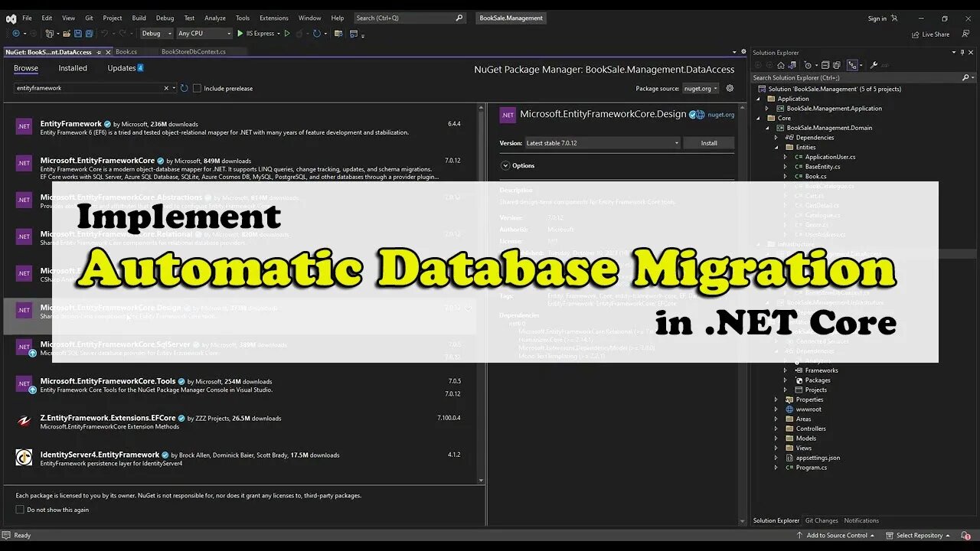Start debugging with green play icon
The width and height of the screenshot is (980, 551).
pyautogui.click(x=240, y=34)
